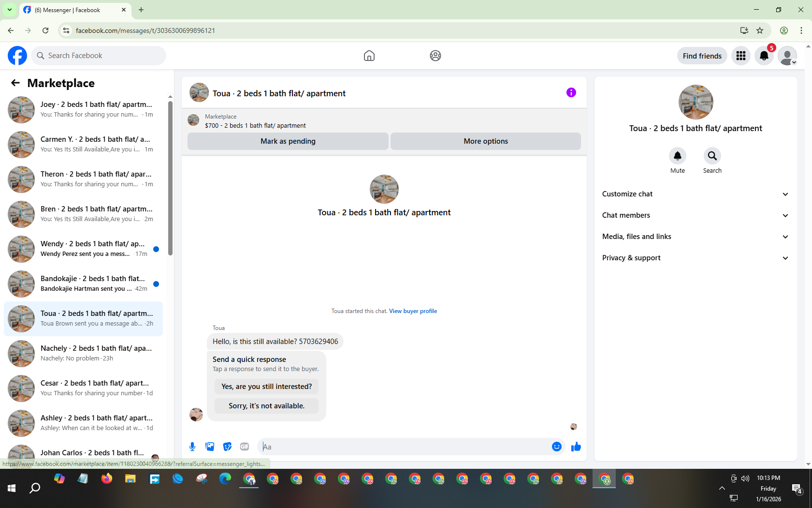
Task: Open the Chrome profile icon
Action: click(784, 30)
